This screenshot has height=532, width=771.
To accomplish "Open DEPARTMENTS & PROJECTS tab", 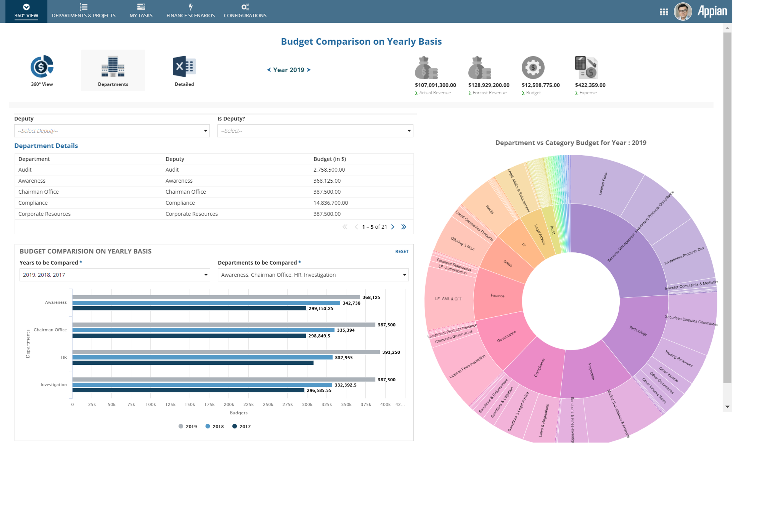I will [x=84, y=11].
